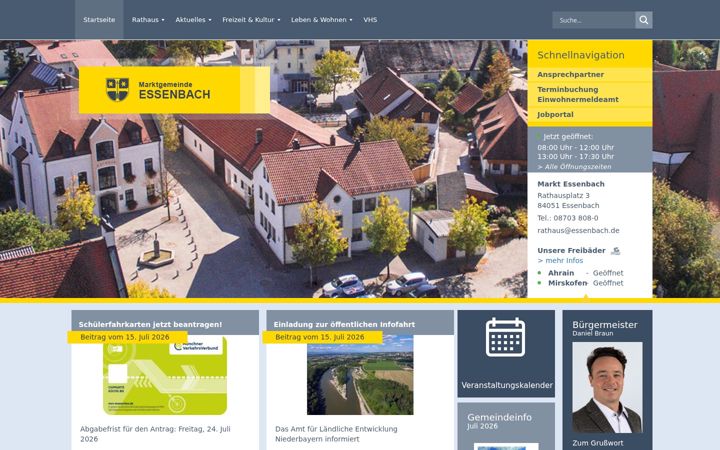Focus the Suche search field
This screenshot has width=720, height=450.
pos(594,20)
